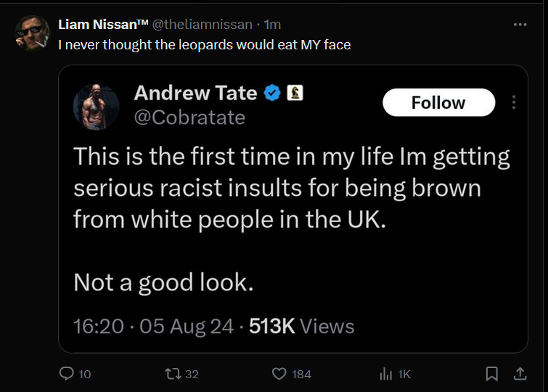Click the reply comment icon

[66, 374]
